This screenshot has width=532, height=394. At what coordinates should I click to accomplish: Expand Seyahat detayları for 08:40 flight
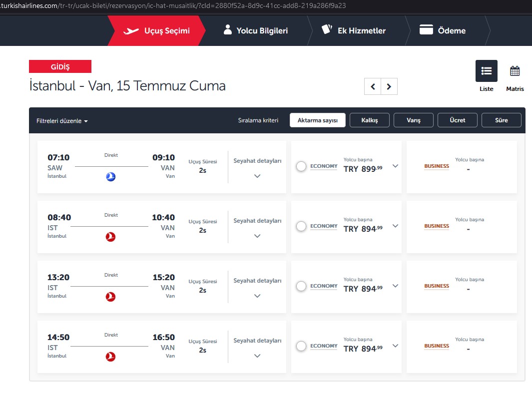pyautogui.click(x=257, y=236)
